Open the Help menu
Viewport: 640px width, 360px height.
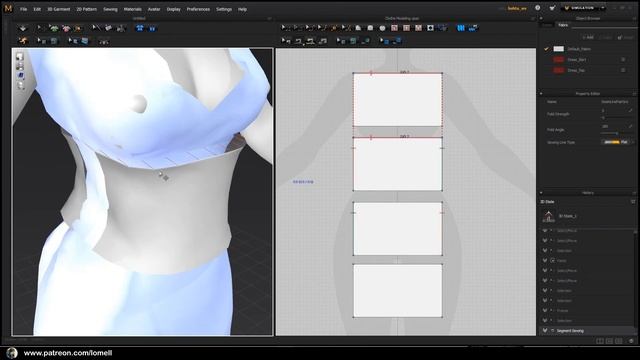[x=242, y=9]
